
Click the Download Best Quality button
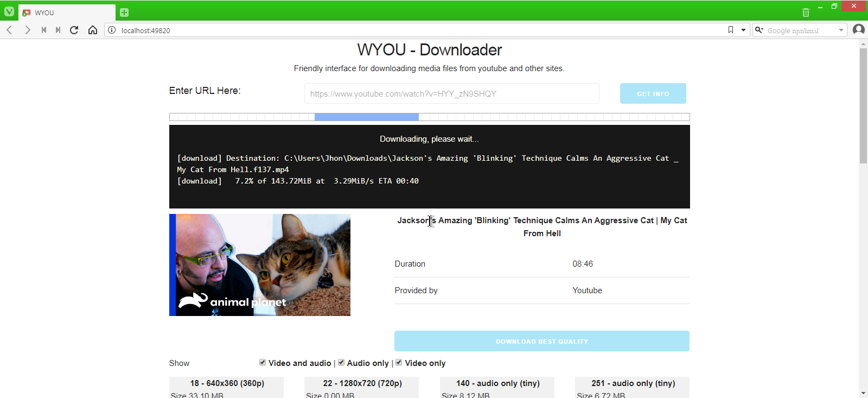[541, 341]
